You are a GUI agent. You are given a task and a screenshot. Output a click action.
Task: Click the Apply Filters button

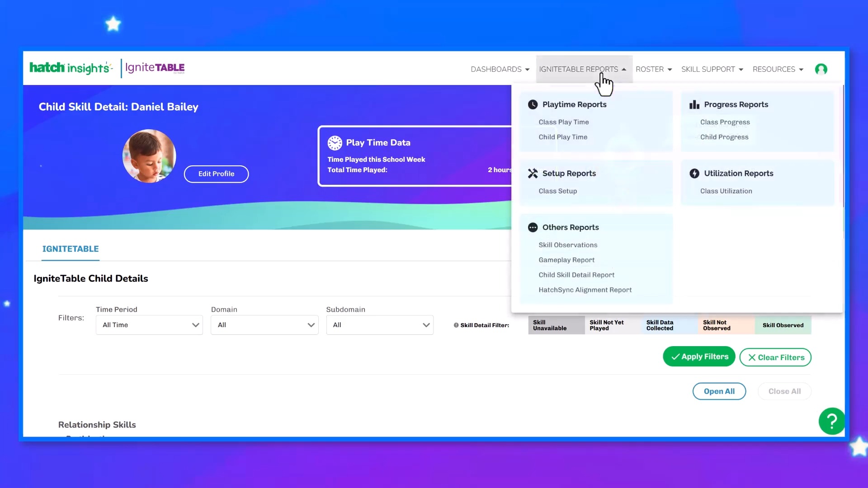[699, 357]
